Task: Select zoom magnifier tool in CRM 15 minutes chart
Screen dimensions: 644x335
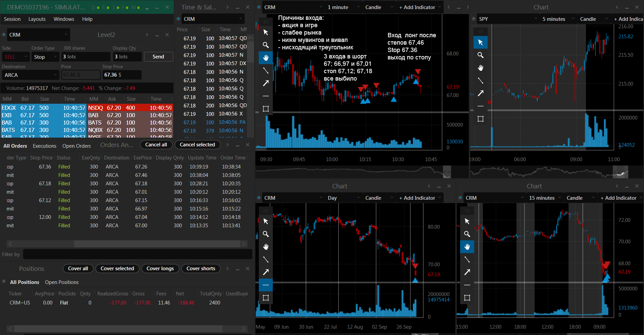Action: [x=467, y=234]
